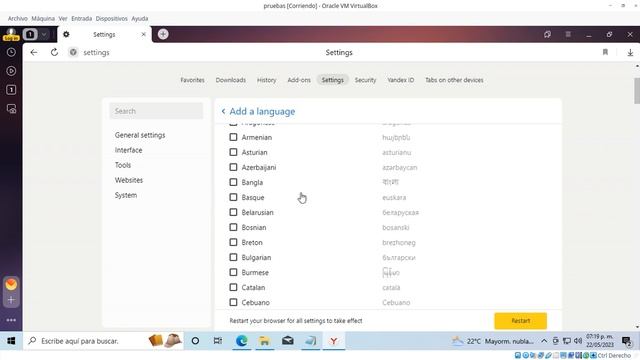The image size is (640, 360).
Task: Open Tabs on other devices
Action: (454, 80)
